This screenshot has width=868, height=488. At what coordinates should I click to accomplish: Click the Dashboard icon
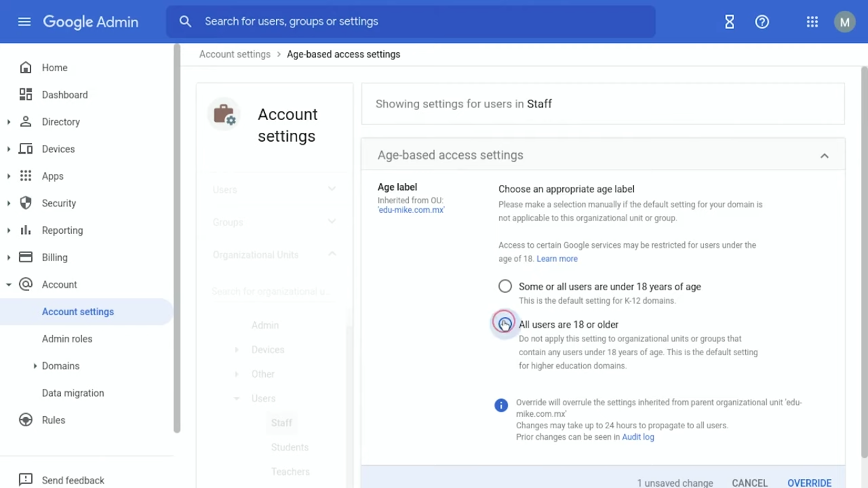click(25, 95)
